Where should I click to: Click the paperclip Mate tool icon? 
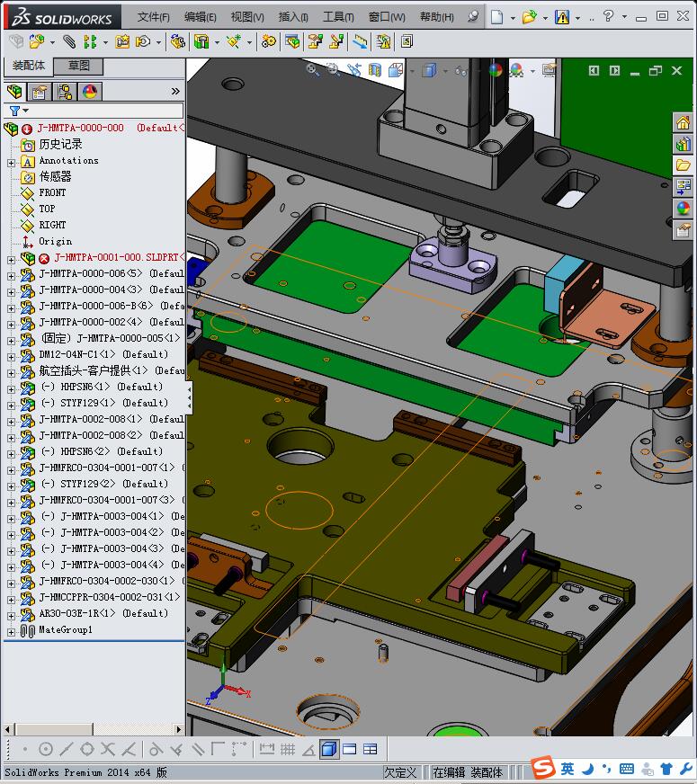tap(69, 41)
